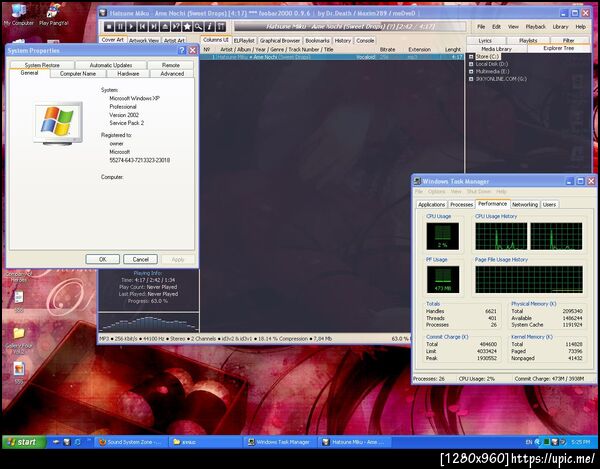Pause the current track in foobar2000
This screenshot has height=469, width=600.
120,26
